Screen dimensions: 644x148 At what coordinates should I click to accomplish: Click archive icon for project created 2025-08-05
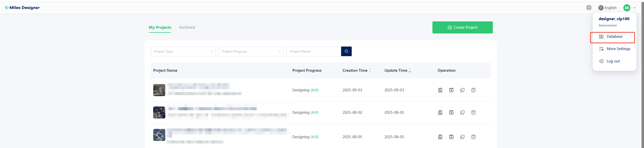pos(451,137)
